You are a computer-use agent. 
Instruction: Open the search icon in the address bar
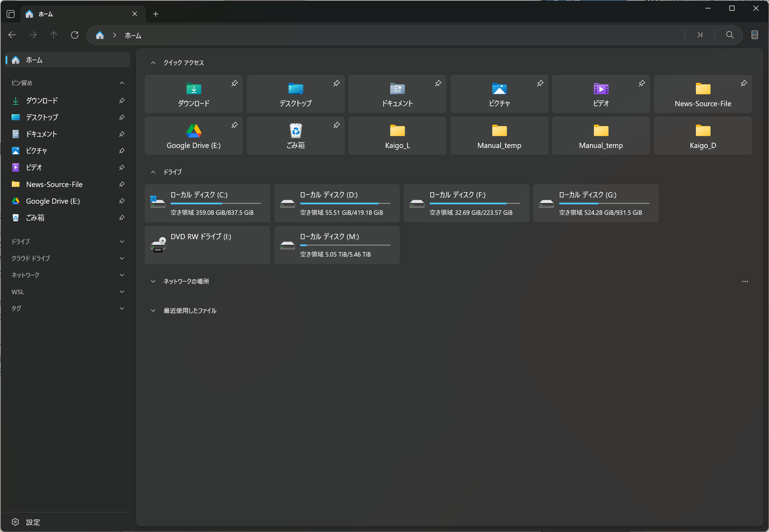[730, 35]
